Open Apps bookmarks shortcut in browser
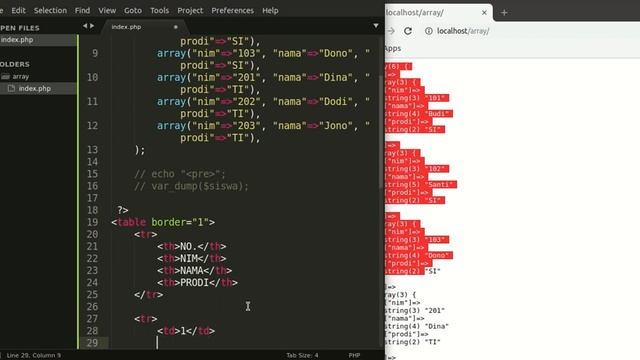 393,49
